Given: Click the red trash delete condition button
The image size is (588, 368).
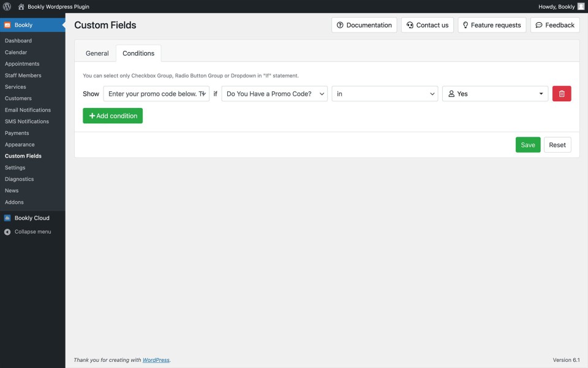Looking at the screenshot, I should click(562, 94).
